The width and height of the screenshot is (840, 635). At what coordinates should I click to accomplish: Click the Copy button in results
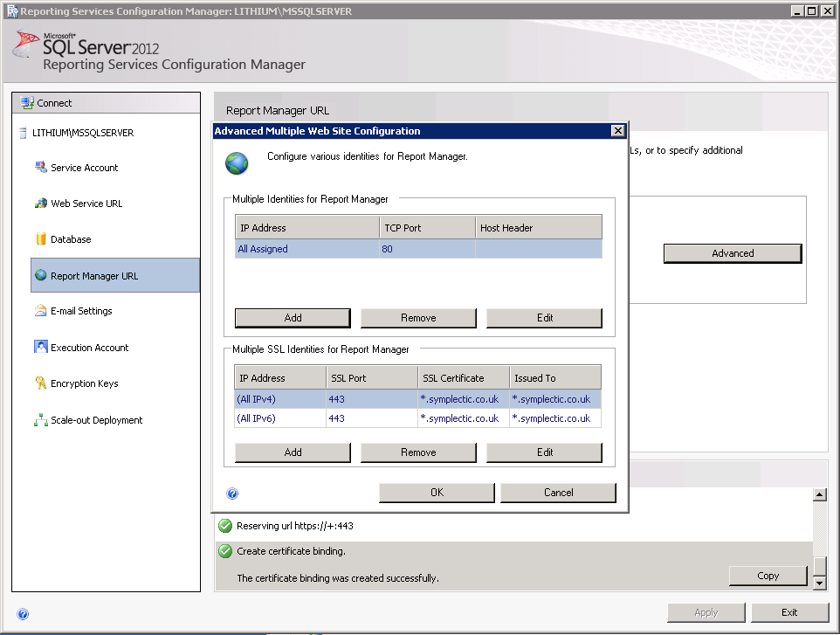point(768,576)
